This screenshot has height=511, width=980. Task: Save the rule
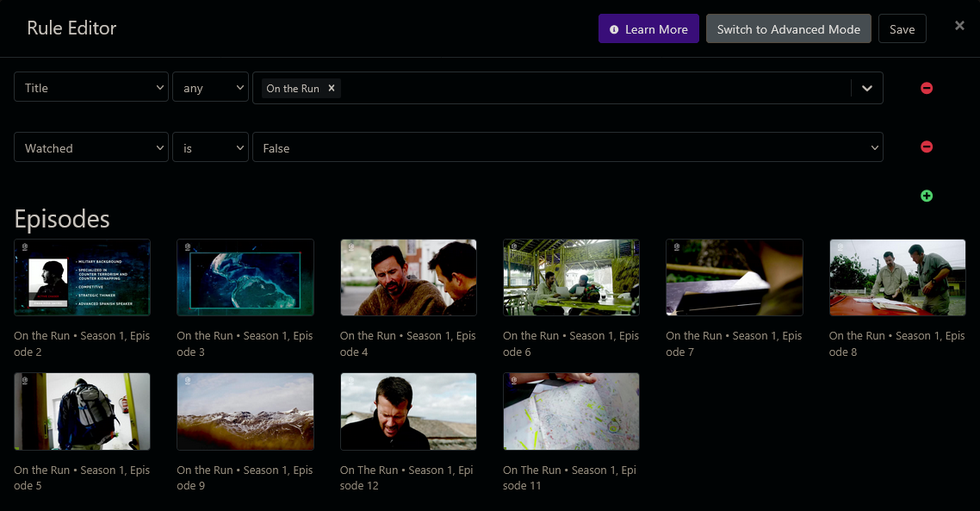pos(902,29)
